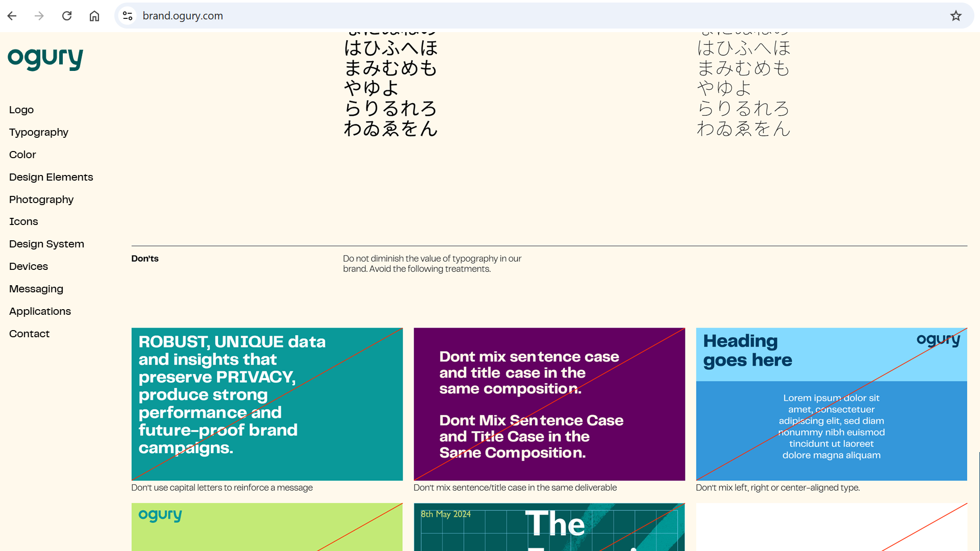Click the Contact link
980x551 pixels.
tap(29, 334)
